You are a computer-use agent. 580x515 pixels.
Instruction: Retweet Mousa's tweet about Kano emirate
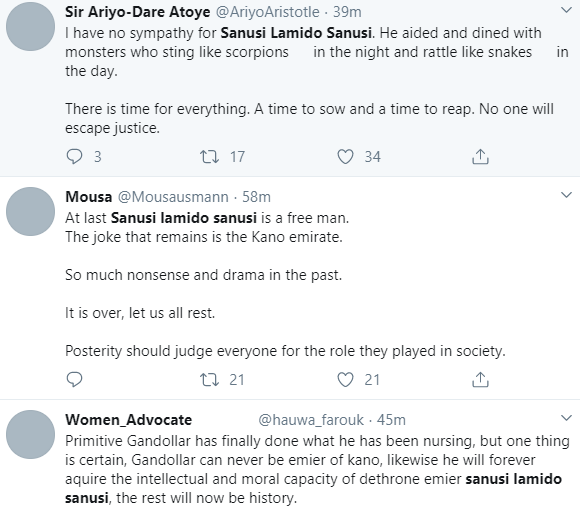(209, 380)
